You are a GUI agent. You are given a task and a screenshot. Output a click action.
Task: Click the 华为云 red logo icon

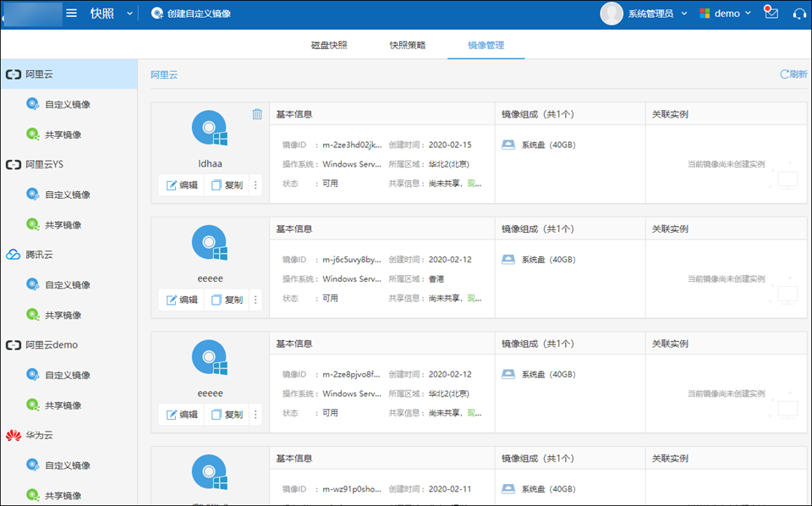click(x=14, y=435)
